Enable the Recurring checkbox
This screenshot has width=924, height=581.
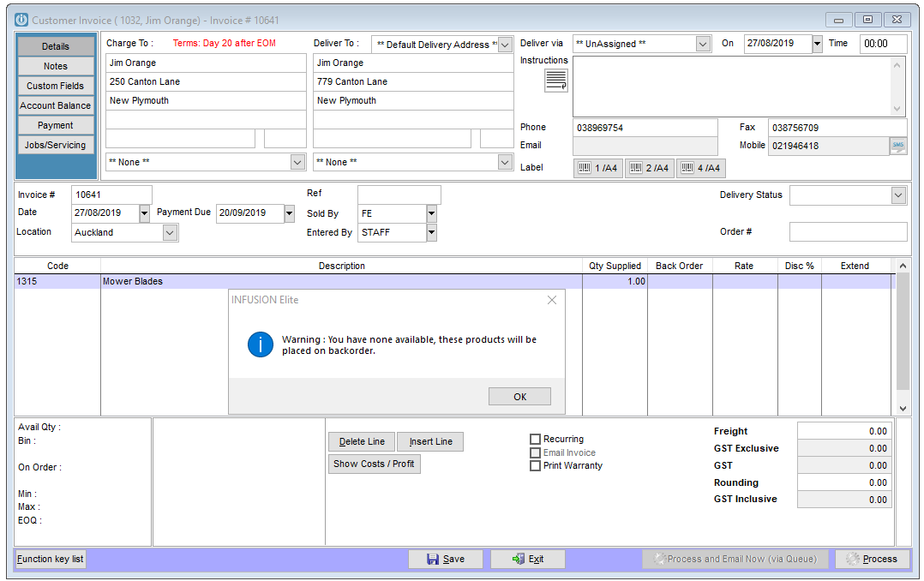[x=535, y=439]
